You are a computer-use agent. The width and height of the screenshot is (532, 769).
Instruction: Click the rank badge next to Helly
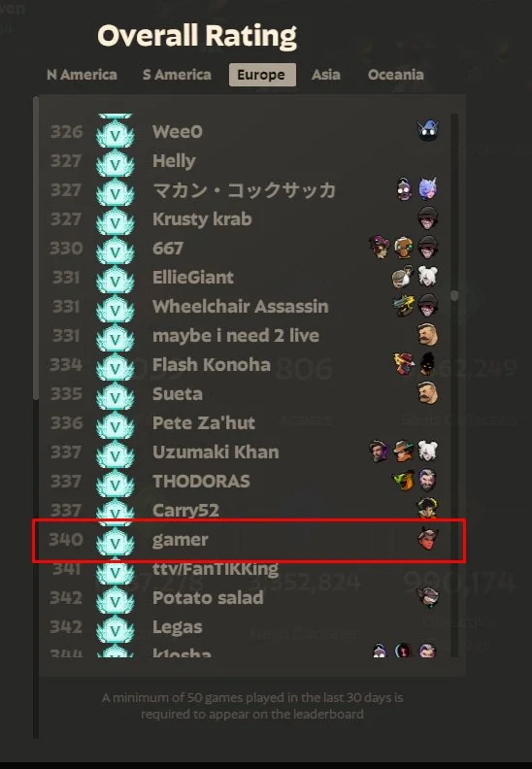click(x=116, y=162)
